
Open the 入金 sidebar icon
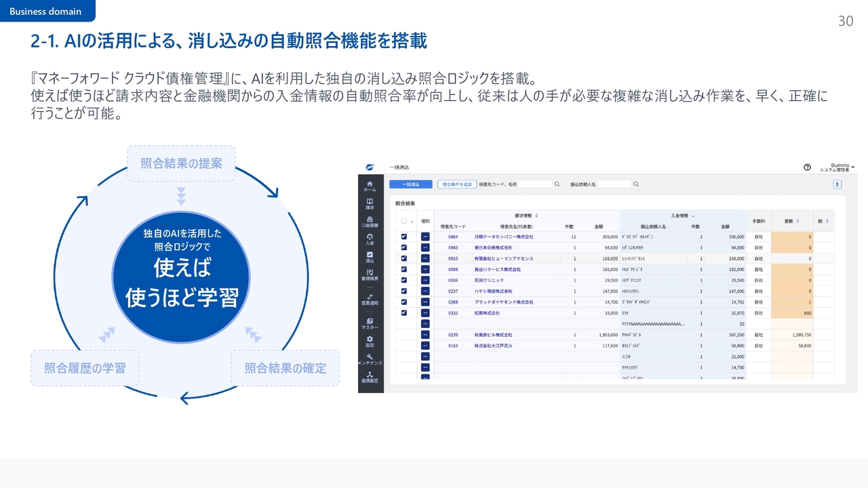[x=370, y=239]
